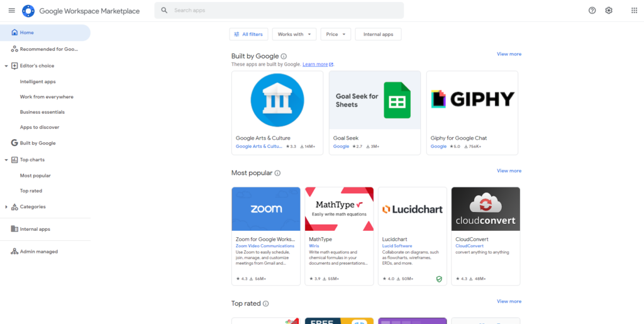The width and height of the screenshot is (644, 324).
Task: Click the Internal apps building icon
Action: pyautogui.click(x=14, y=229)
